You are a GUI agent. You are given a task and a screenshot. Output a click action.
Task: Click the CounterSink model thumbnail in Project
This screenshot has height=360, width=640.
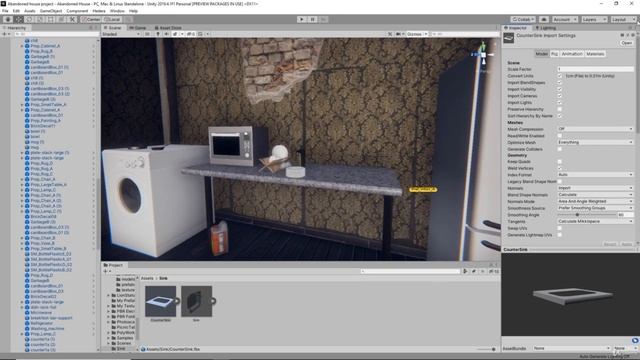tap(160, 301)
